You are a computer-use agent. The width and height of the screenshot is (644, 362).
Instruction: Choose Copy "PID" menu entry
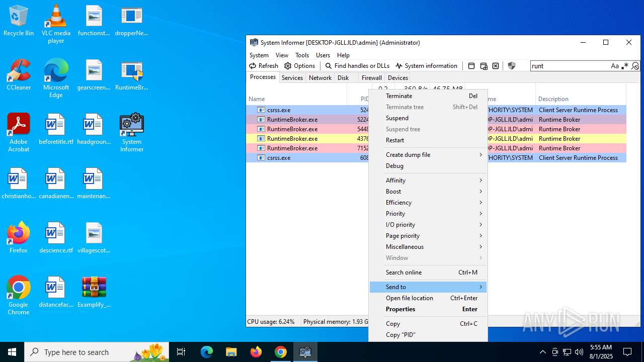point(428,335)
